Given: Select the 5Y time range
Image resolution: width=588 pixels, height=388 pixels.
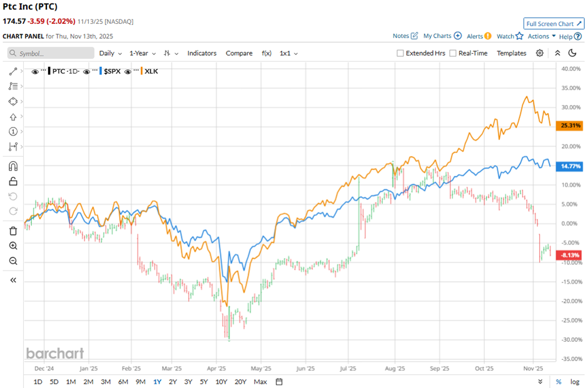Looking at the screenshot, I should (x=204, y=382).
